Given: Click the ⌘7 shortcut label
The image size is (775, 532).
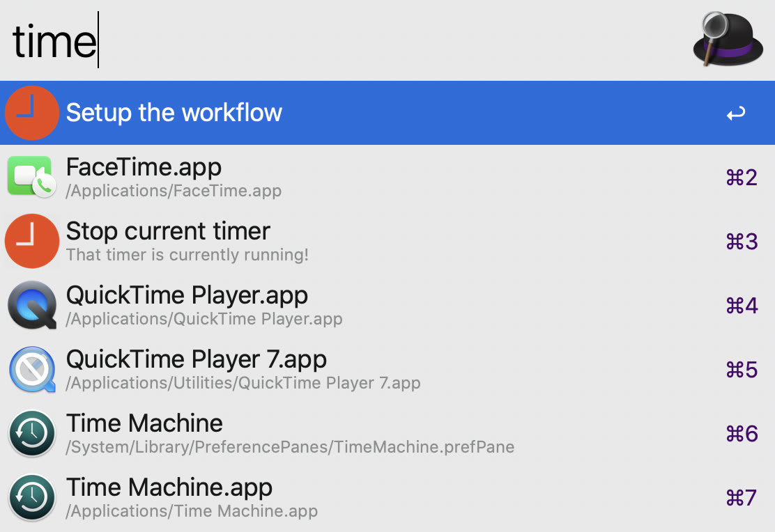Looking at the screenshot, I should (x=742, y=498).
